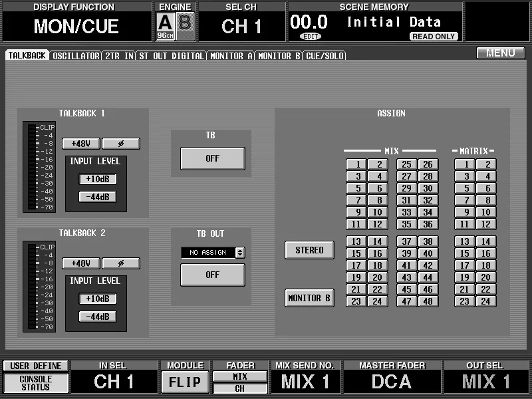Assign talkback to MATRIX 24

pyautogui.click(x=486, y=301)
